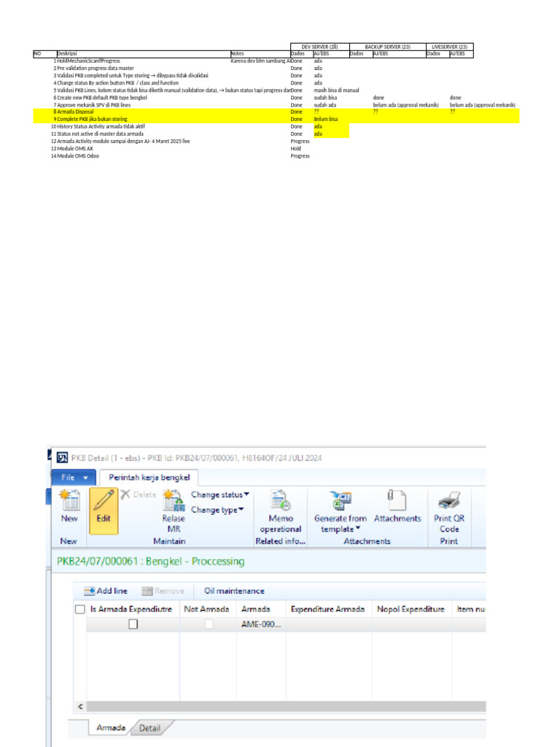Switch to the Detail tab
Viewport: 560px width, 747px height.
point(149,728)
